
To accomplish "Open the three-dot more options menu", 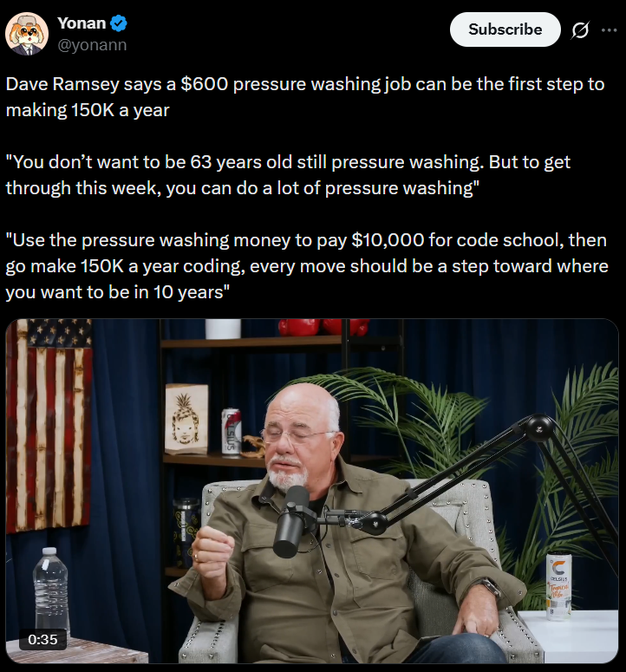I will [609, 30].
